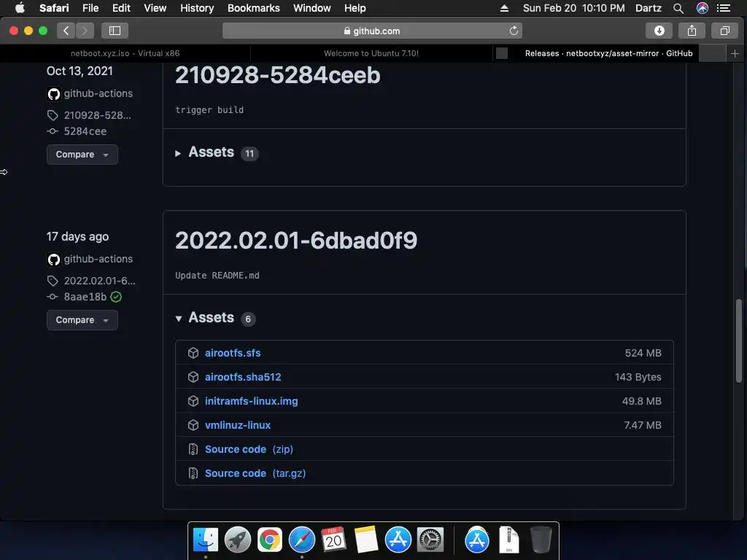Open commit 8aae18b link
Image resolution: width=747 pixels, height=560 pixels.
point(85,297)
